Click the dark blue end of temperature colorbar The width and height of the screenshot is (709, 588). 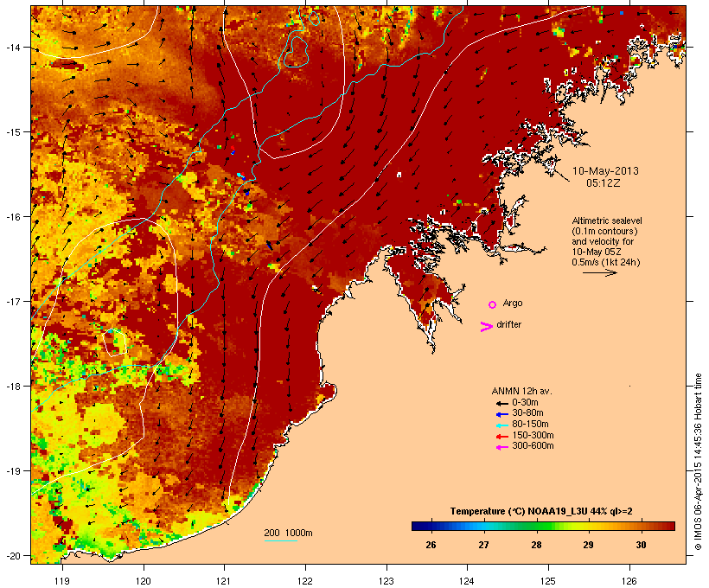tap(418, 526)
